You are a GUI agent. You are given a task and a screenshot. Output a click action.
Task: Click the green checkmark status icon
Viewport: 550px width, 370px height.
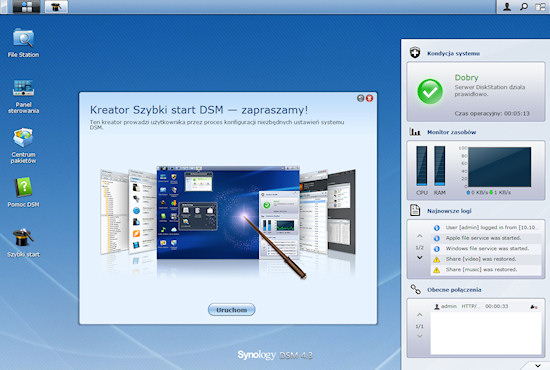coord(430,92)
